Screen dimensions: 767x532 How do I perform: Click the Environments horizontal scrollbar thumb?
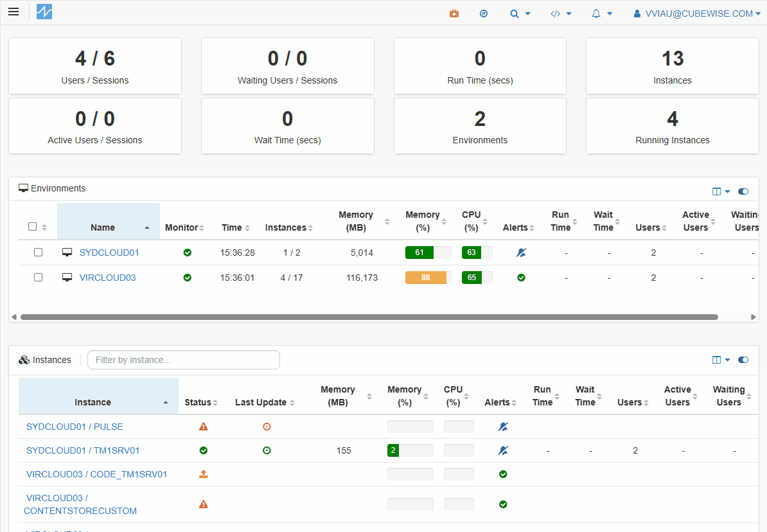[369, 317]
